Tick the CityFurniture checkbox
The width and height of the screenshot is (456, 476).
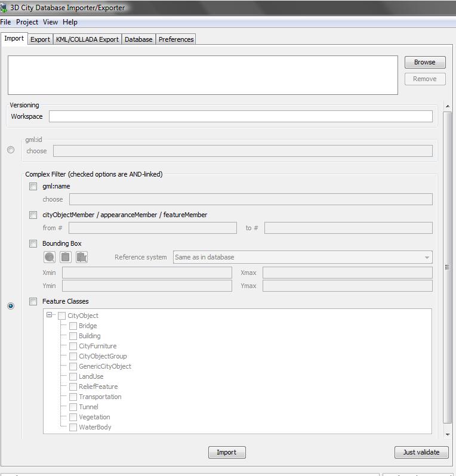[x=73, y=346]
